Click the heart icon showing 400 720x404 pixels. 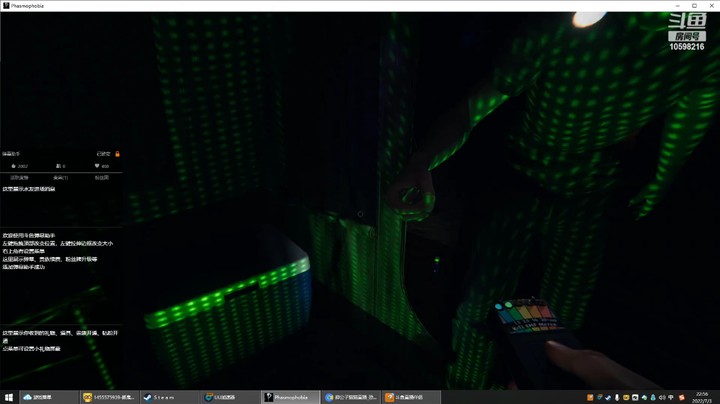(x=97, y=166)
